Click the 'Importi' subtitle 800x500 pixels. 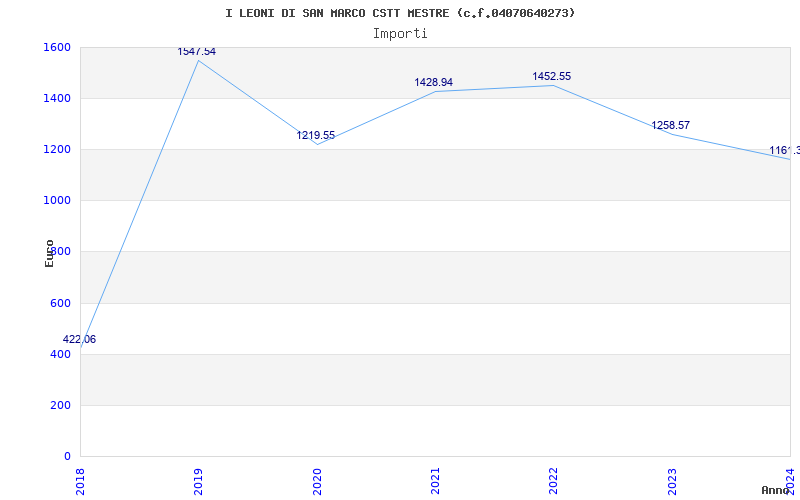(400, 34)
